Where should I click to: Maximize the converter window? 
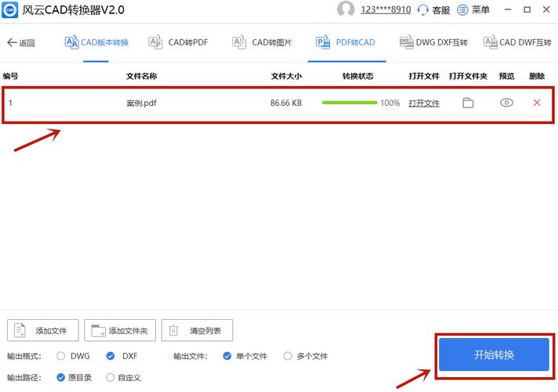click(x=527, y=9)
